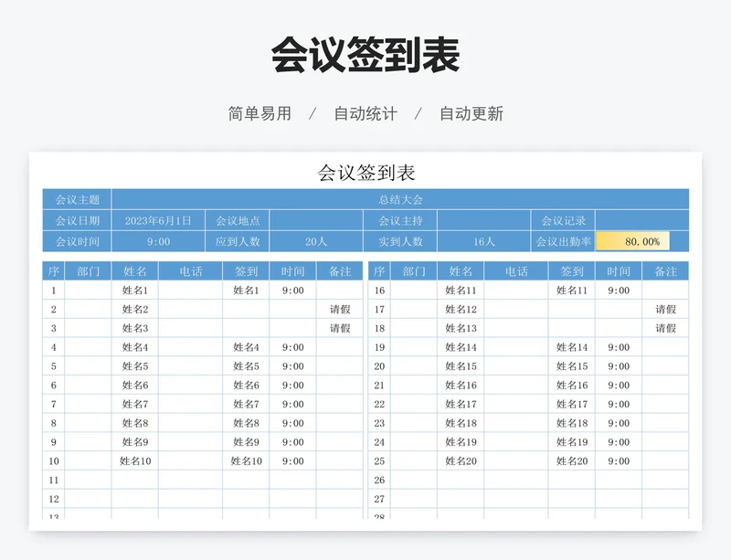Click row number 27 in the right table
Screen dimensions: 731x560
tap(379, 499)
